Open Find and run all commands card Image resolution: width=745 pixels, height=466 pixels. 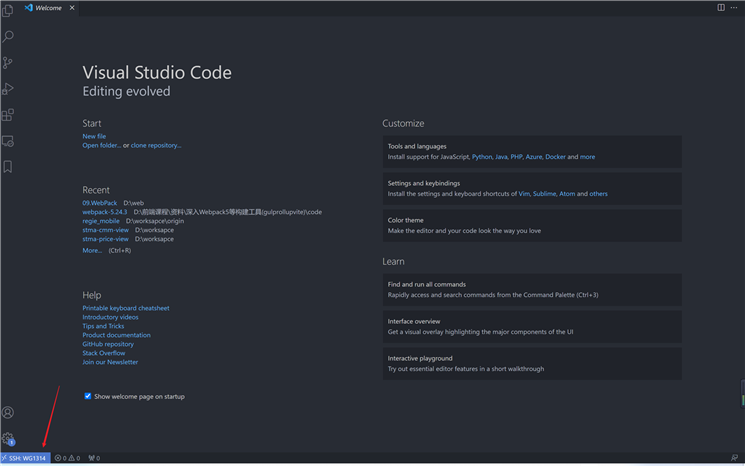click(532, 290)
